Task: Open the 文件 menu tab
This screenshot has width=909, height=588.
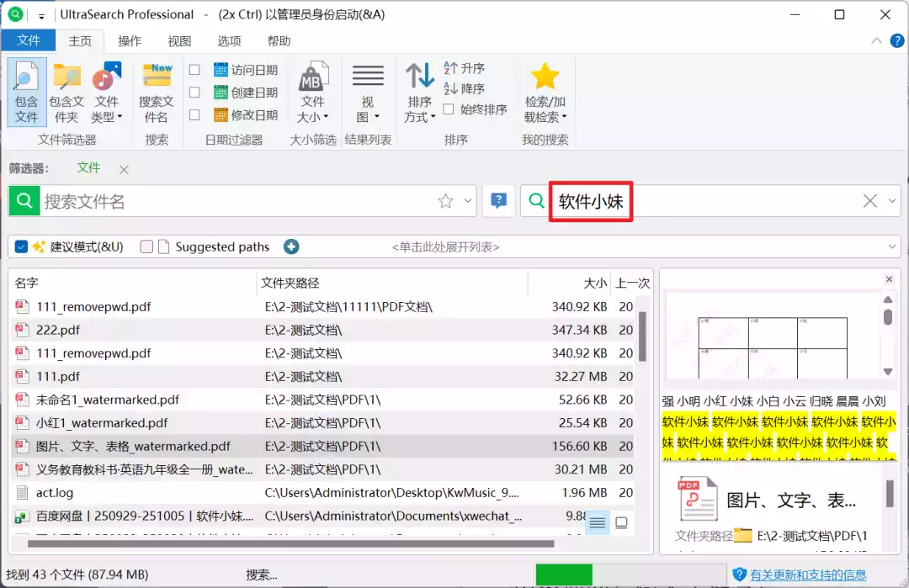Action: 29,41
